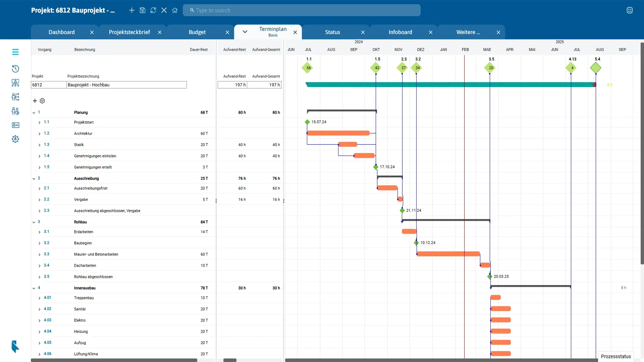644x362 pixels.
Task: Close the Status tab
Action: pyautogui.click(x=363, y=32)
